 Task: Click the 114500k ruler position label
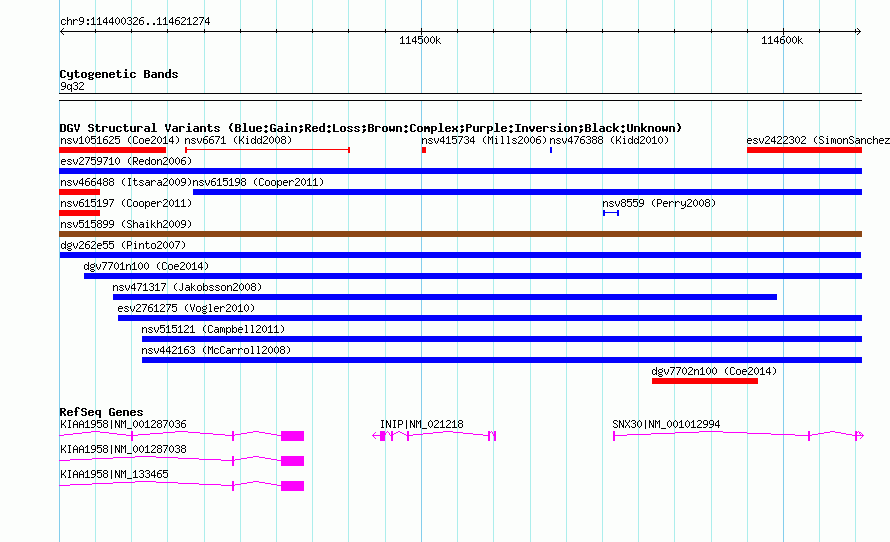pyautogui.click(x=420, y=40)
